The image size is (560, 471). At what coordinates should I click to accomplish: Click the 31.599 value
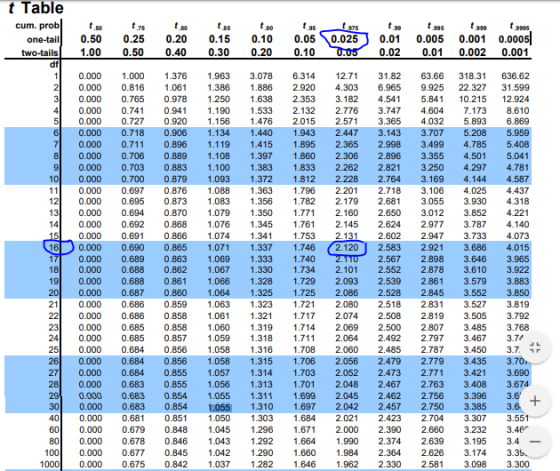click(x=515, y=87)
